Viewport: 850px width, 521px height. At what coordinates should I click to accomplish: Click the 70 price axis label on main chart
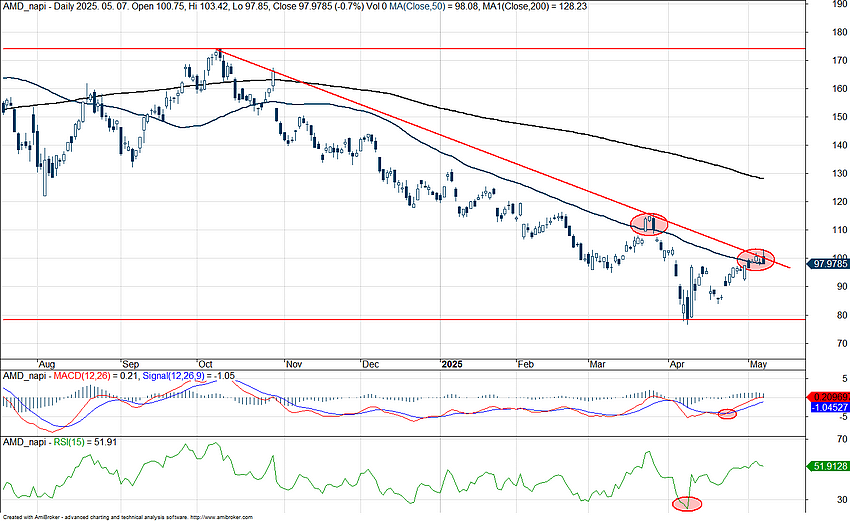(842, 343)
